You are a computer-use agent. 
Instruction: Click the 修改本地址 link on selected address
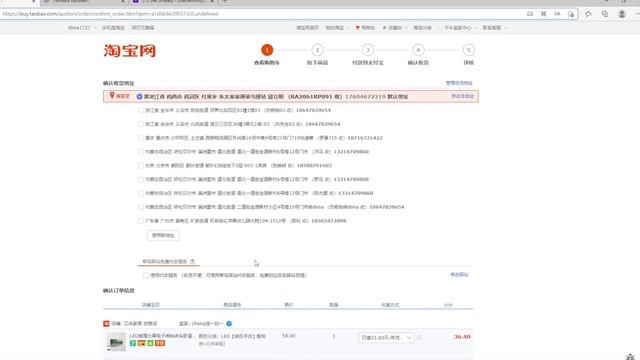[x=462, y=96]
